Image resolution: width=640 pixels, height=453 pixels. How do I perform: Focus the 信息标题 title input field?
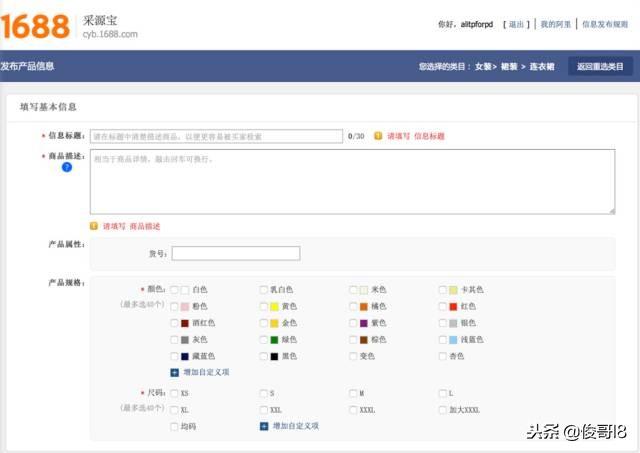click(x=216, y=136)
